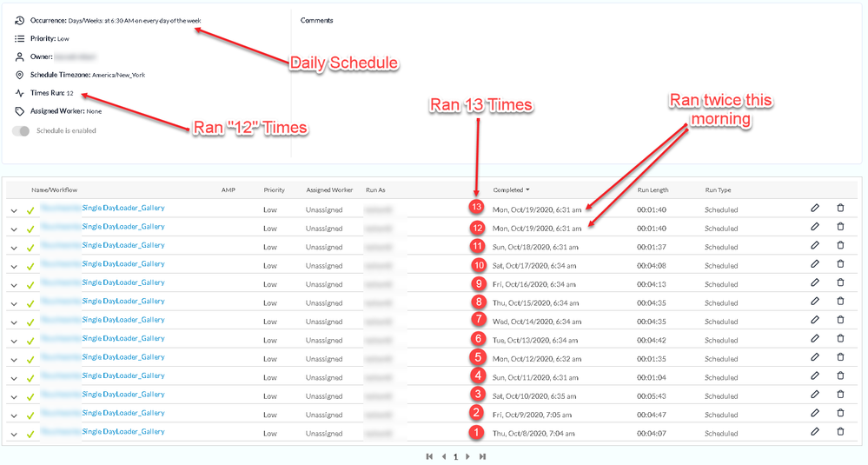Edit the Sun, Oct/18/2020 run entry
868x465 pixels.
pyautogui.click(x=815, y=245)
